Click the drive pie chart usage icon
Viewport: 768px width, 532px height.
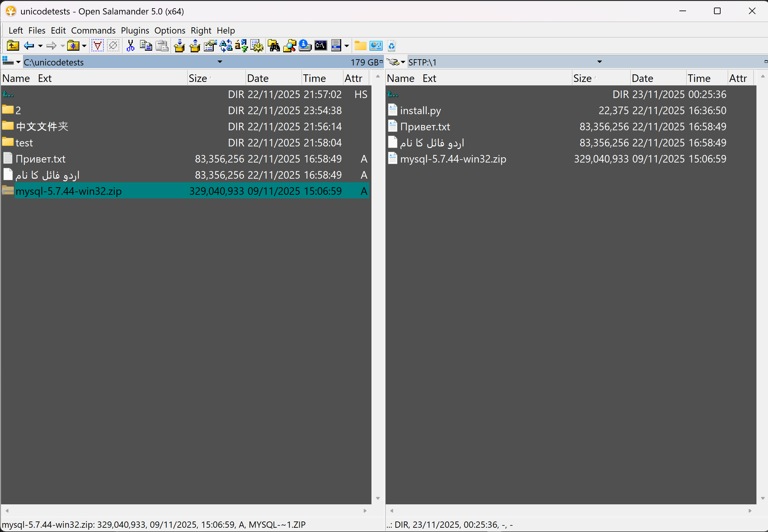(x=376, y=46)
